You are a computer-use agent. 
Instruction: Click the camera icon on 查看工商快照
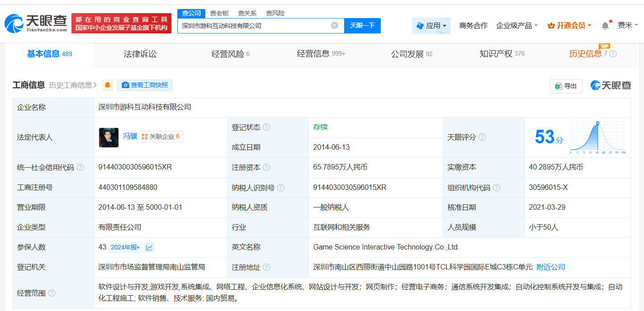pyautogui.click(x=125, y=85)
